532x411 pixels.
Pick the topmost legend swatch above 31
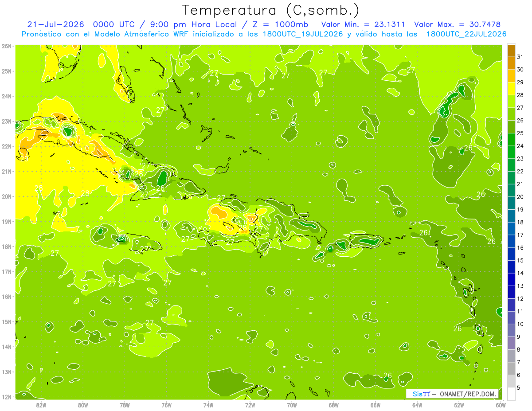pyautogui.click(x=511, y=51)
